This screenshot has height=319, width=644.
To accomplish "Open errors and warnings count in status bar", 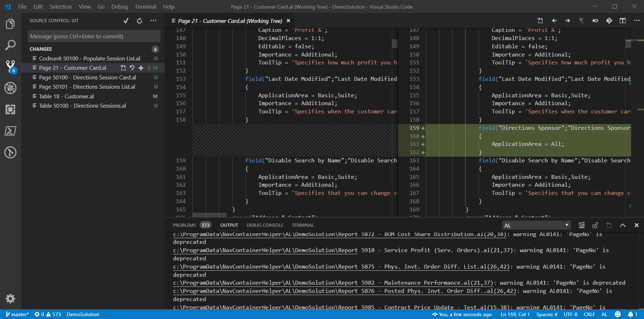I will 48,314.
